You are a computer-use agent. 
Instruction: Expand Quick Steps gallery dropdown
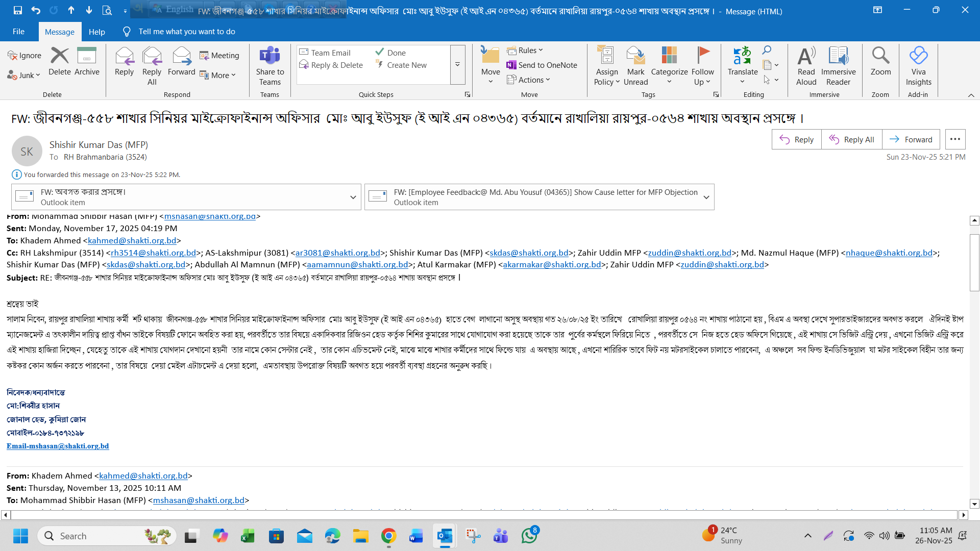click(457, 65)
